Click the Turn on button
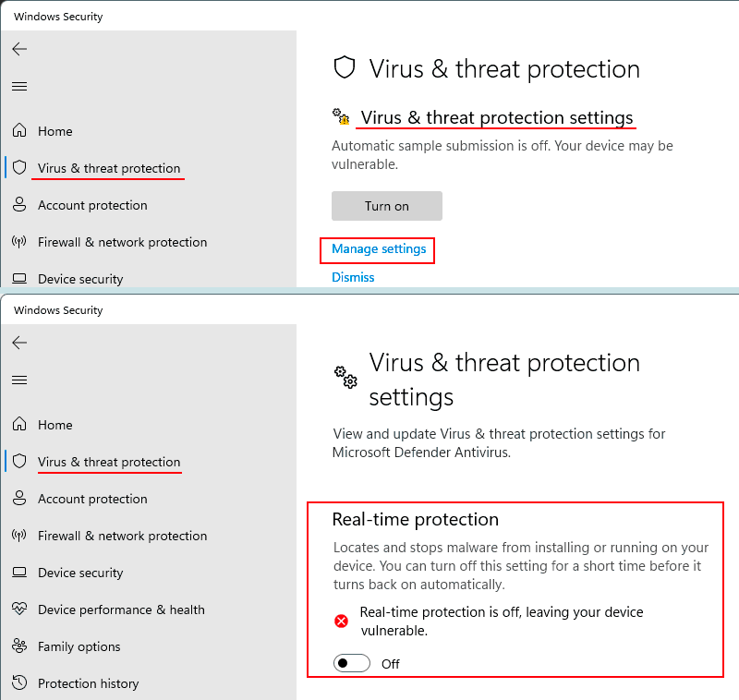The width and height of the screenshot is (739, 700). coord(387,206)
